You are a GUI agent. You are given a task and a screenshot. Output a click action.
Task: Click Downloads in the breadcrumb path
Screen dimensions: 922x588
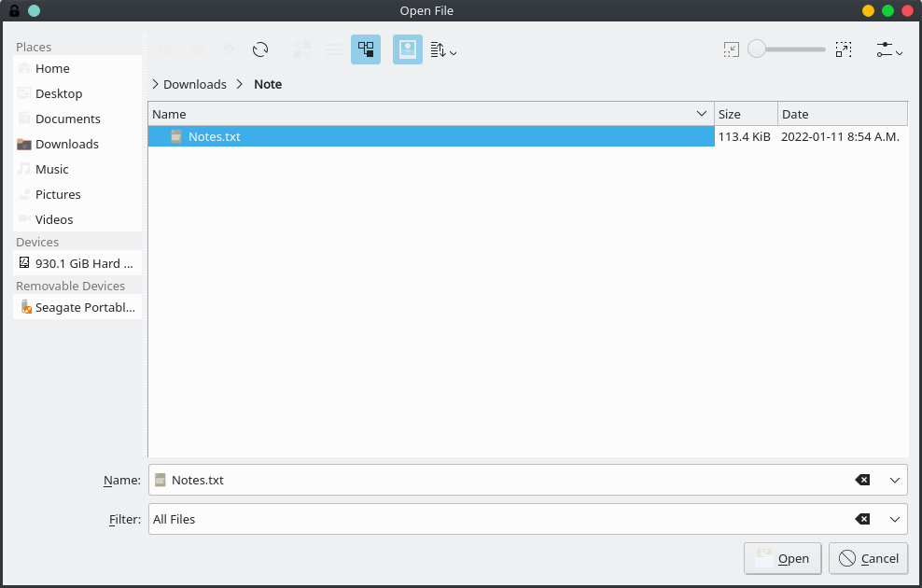[x=193, y=84]
